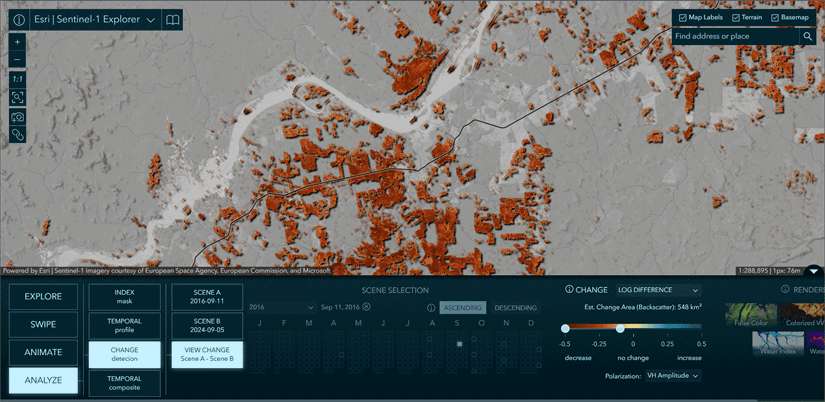Collapse the bottom control panel

[x=814, y=271]
